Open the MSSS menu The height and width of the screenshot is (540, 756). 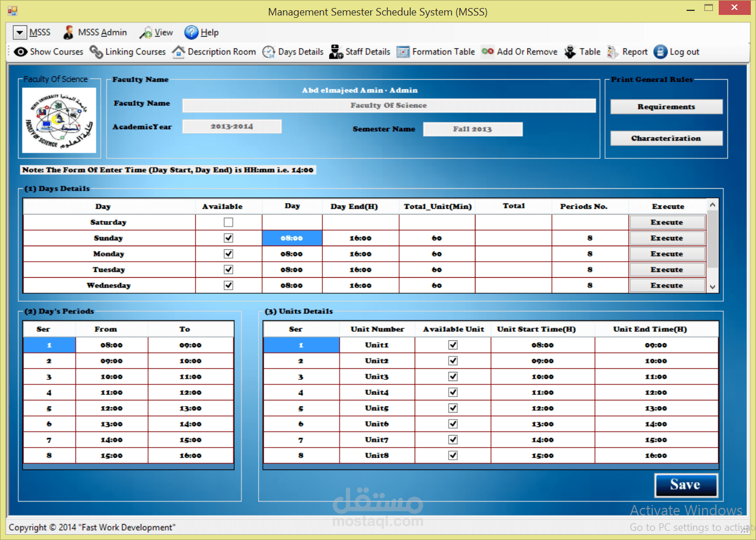(40, 33)
